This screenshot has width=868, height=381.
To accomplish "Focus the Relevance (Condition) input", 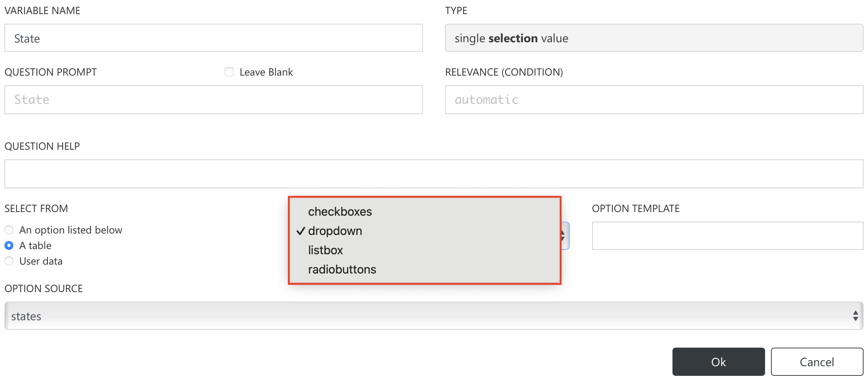I will (x=654, y=100).
